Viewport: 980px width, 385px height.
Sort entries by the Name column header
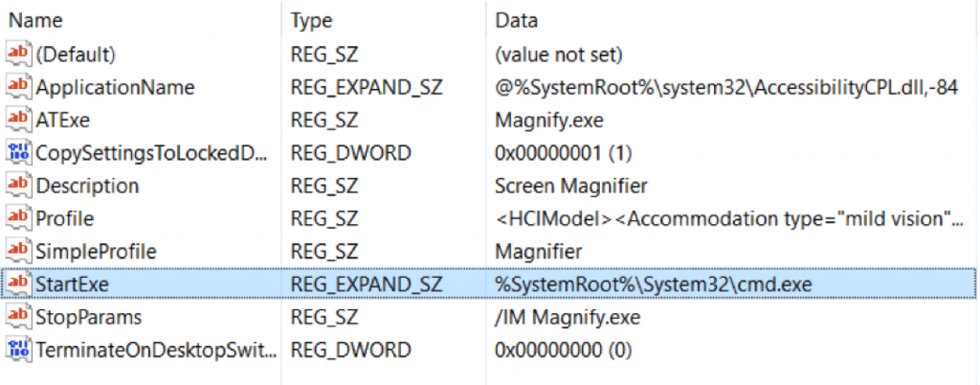coord(35,21)
